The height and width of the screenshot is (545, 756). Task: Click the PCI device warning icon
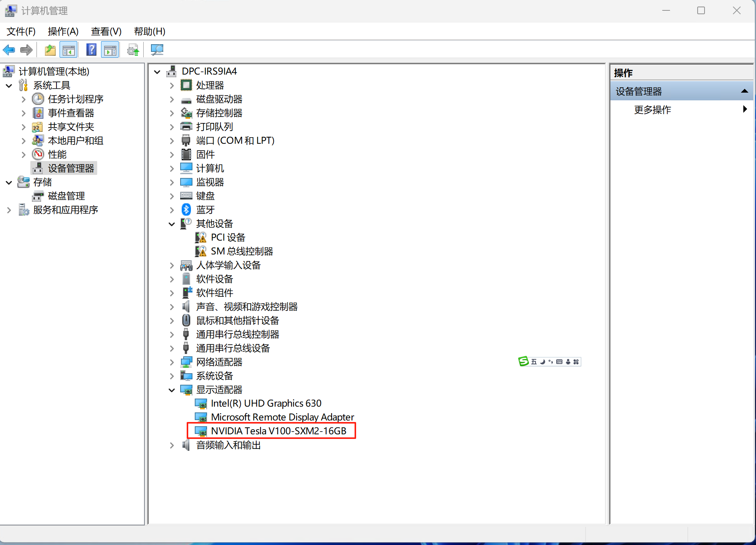pyautogui.click(x=201, y=238)
